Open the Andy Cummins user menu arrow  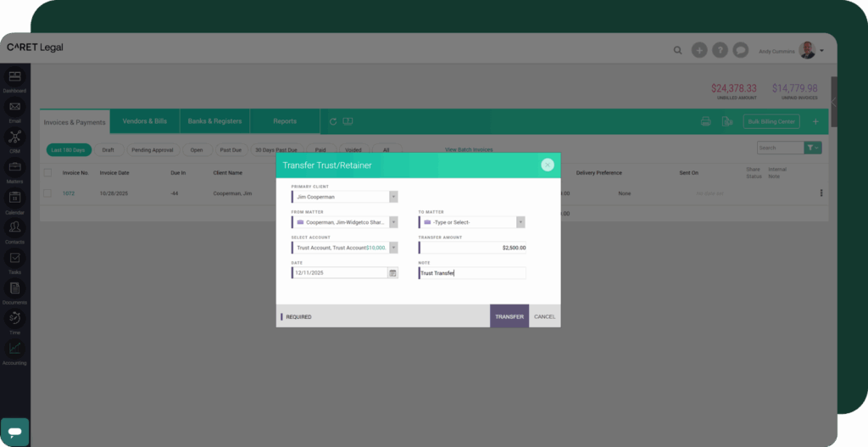[x=821, y=51]
